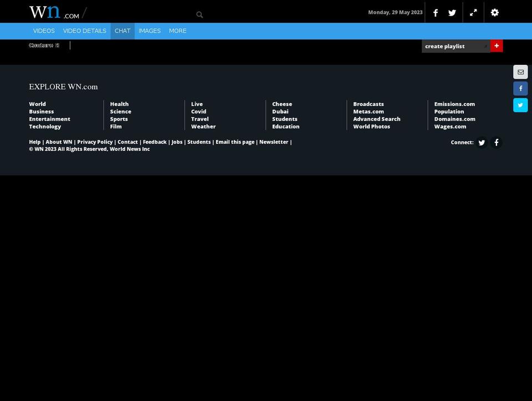
Task: Toggle fullscreen expand icon
Action: (473, 13)
